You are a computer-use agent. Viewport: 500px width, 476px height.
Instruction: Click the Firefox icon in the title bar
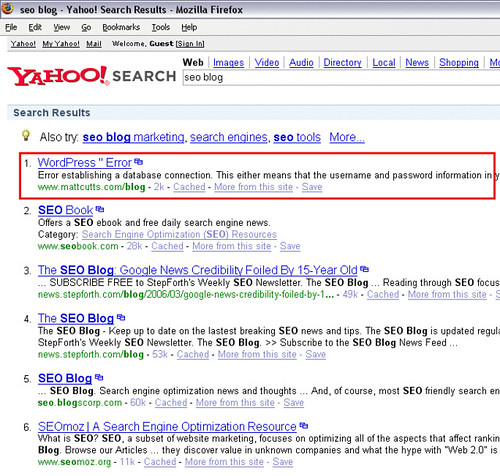tap(7, 8)
